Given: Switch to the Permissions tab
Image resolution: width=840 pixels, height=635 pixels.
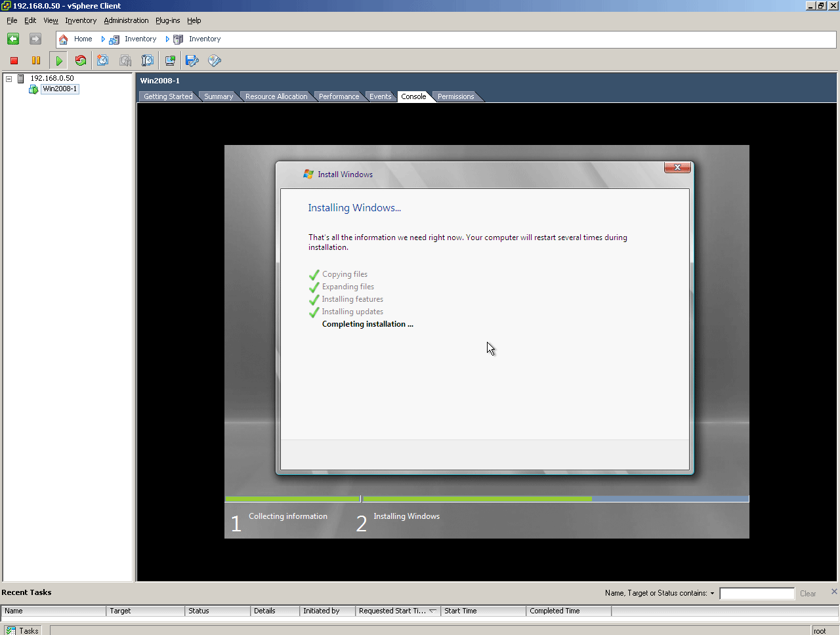Looking at the screenshot, I should click(455, 97).
